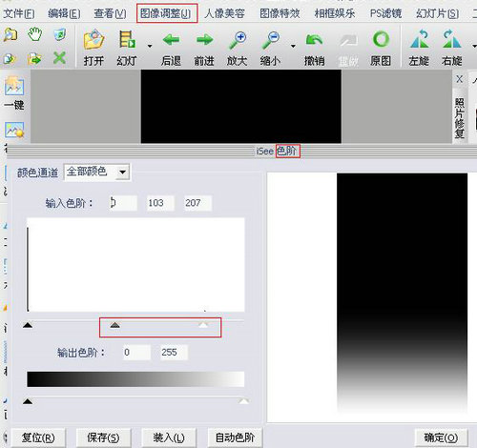Click the green 前进 forward arrow
This screenshot has height=448, width=477.
204,40
